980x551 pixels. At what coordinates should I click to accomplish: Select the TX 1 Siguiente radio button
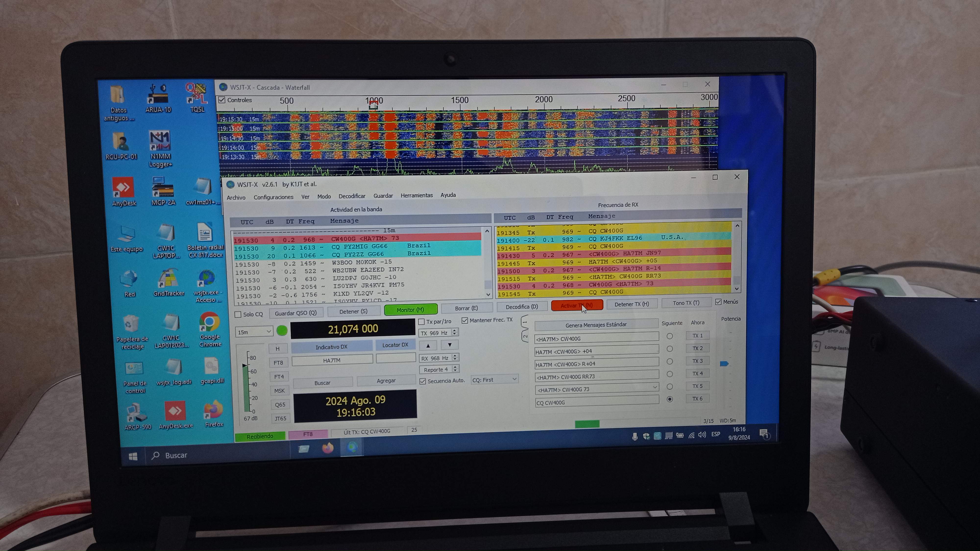click(670, 336)
